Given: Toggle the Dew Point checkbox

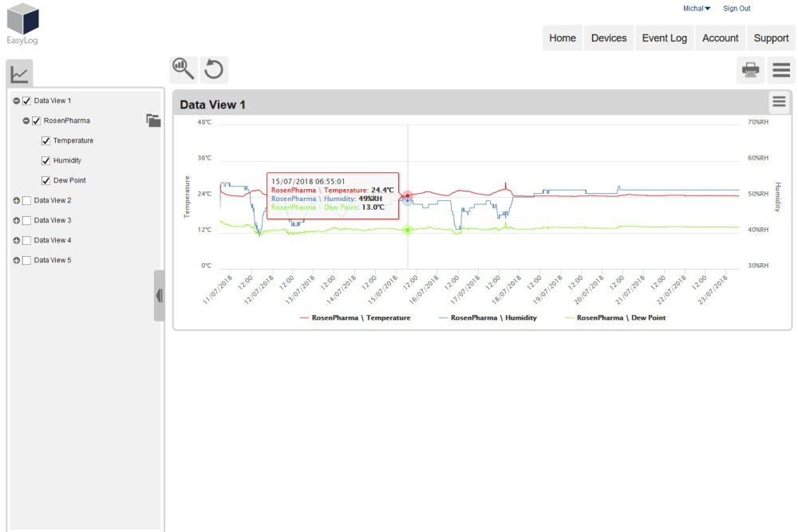Looking at the screenshot, I should pos(46,180).
